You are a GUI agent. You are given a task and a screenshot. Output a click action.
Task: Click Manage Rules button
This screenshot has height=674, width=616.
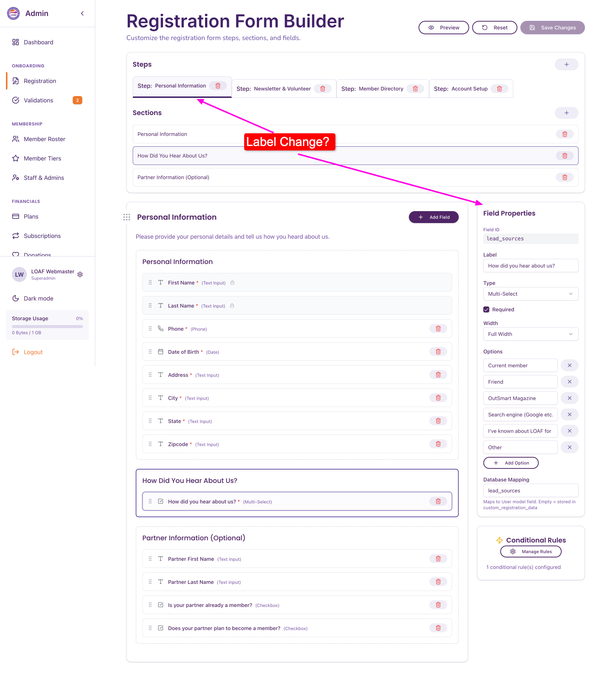pyautogui.click(x=530, y=551)
